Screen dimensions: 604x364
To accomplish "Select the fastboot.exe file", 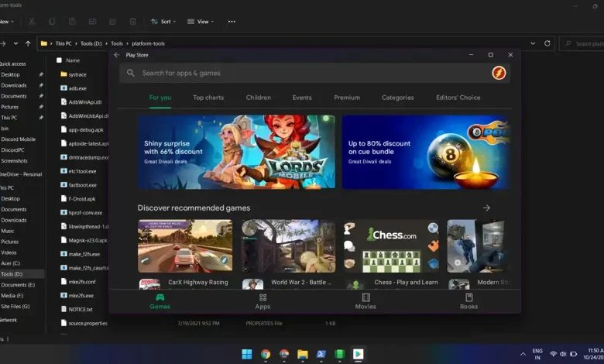I will coord(82,185).
